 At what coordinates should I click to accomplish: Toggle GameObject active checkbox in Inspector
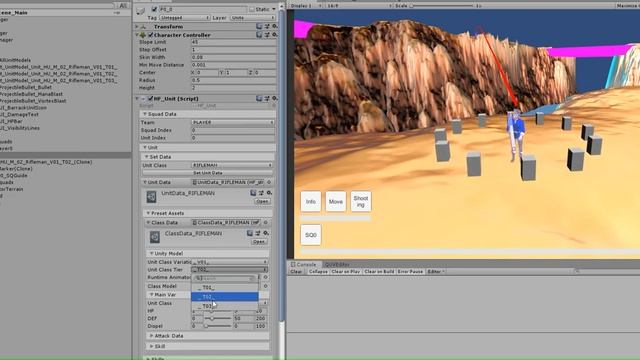point(154,9)
